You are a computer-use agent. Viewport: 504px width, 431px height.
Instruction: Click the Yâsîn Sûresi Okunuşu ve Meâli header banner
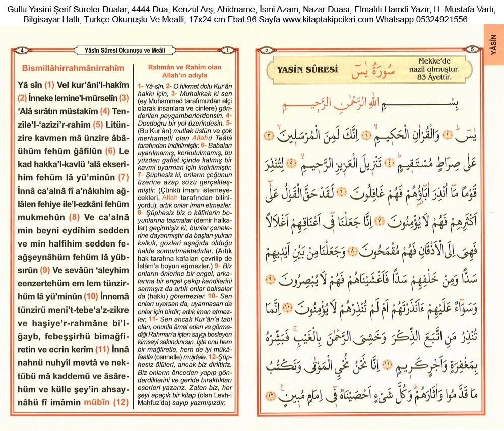[125, 50]
